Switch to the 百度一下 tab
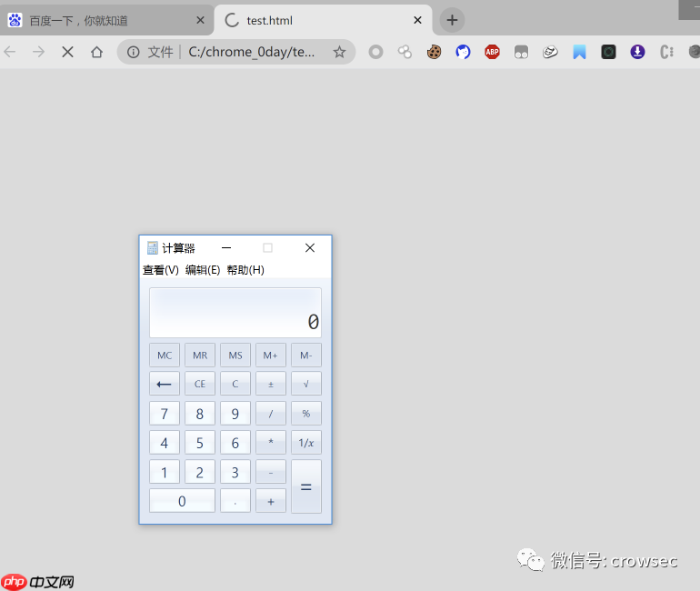The width and height of the screenshot is (700, 591). 106,20
